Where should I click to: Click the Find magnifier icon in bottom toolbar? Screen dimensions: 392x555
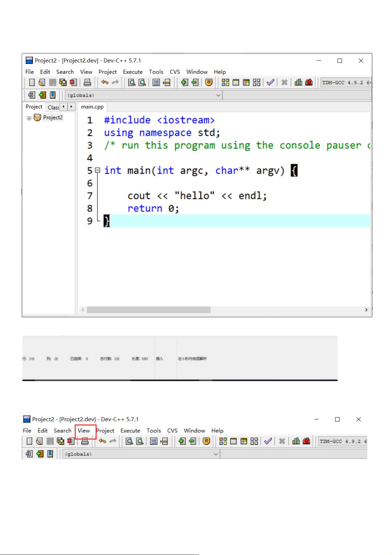[129, 441]
